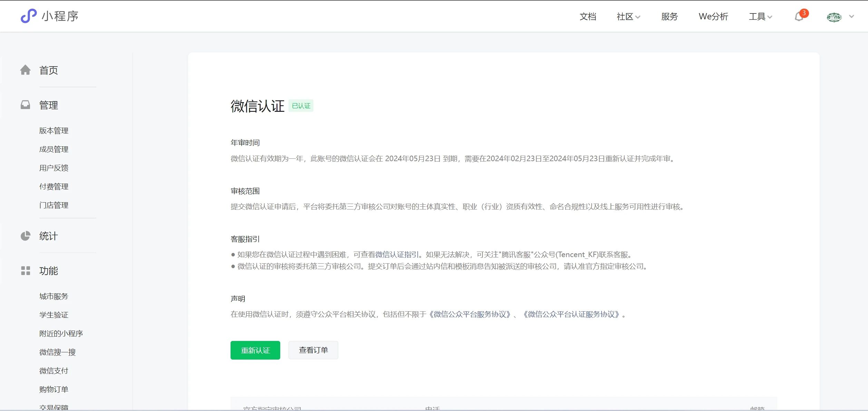The image size is (868, 411).
Task: Open the 服务 top navigation item
Action: pyautogui.click(x=670, y=17)
